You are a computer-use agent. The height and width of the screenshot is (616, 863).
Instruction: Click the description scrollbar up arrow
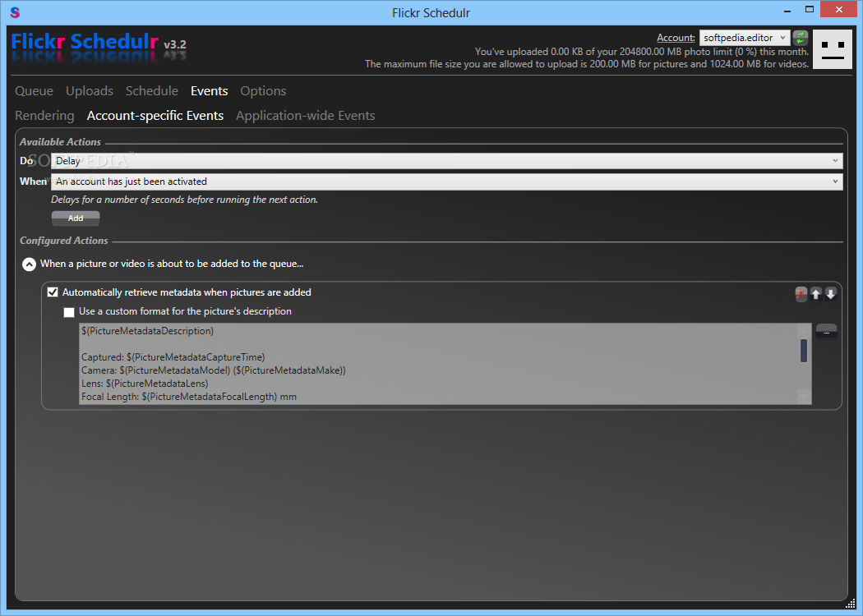pos(804,330)
